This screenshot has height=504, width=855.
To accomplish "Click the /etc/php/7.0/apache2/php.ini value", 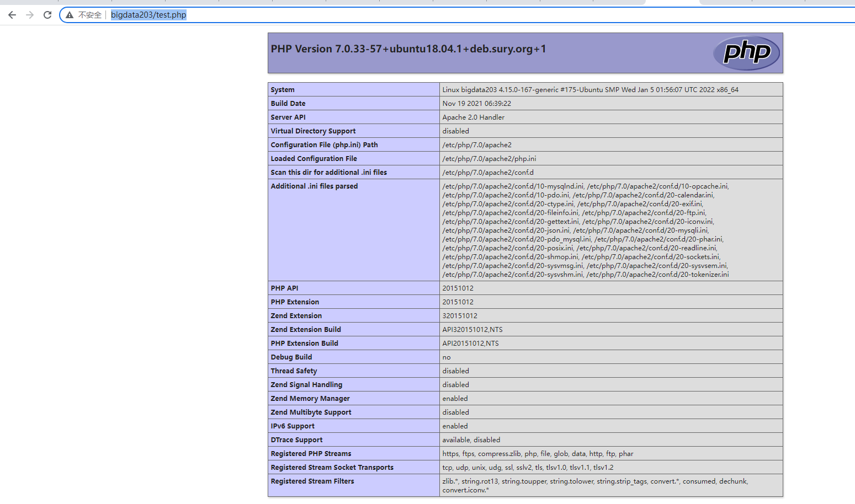I will (x=489, y=158).
